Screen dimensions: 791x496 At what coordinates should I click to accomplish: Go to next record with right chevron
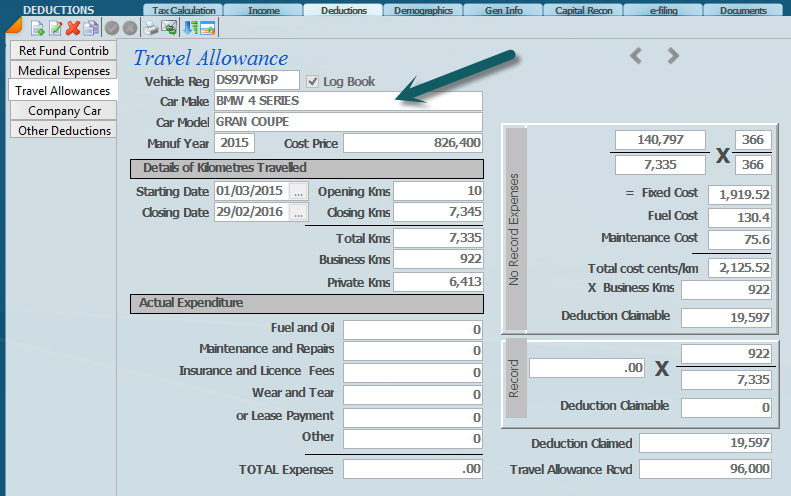click(673, 56)
